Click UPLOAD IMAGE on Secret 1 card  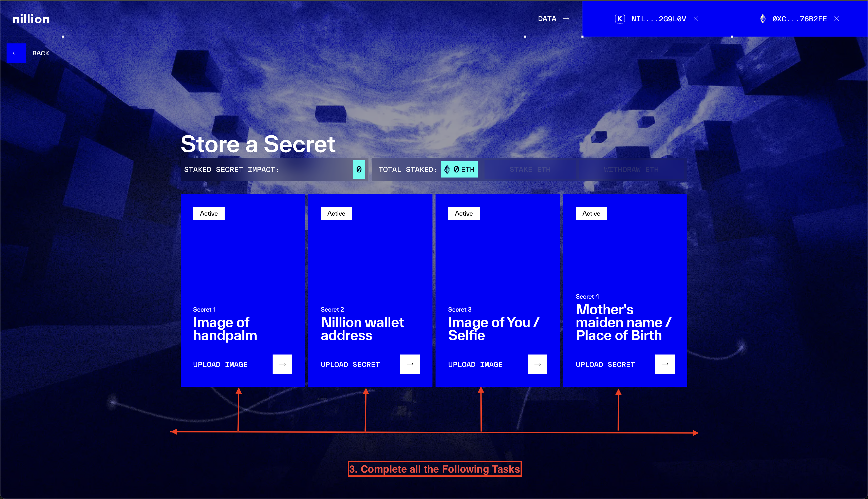(x=220, y=364)
